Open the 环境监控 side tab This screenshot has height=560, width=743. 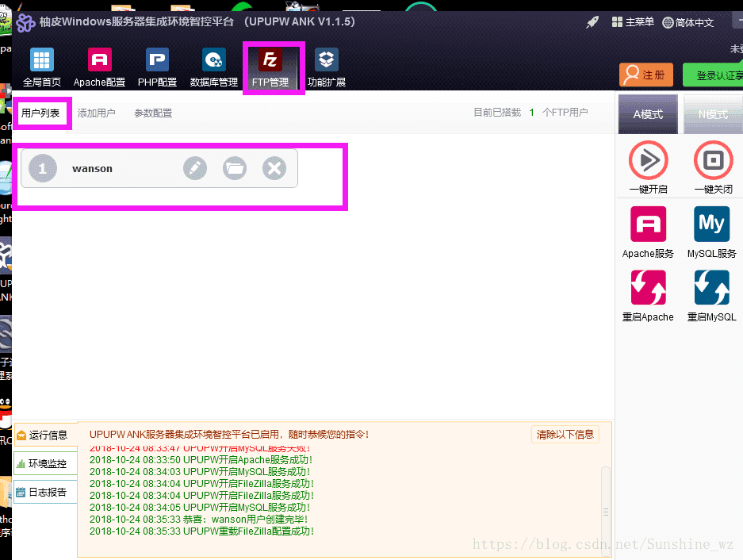tap(46, 464)
